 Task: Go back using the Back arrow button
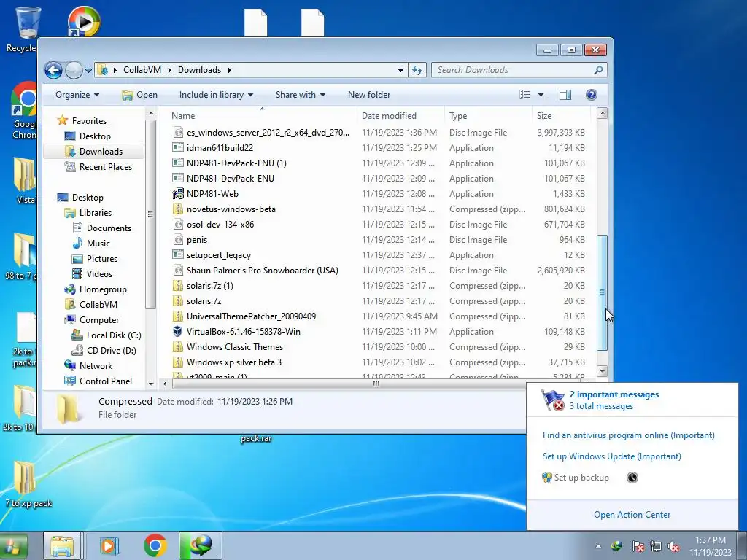(x=53, y=71)
